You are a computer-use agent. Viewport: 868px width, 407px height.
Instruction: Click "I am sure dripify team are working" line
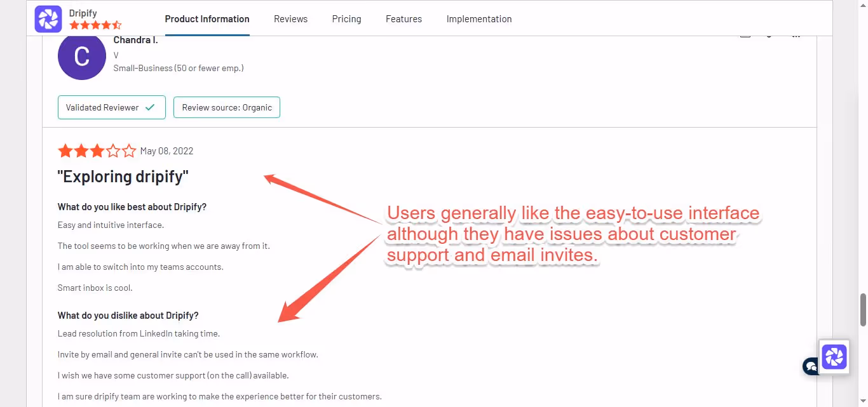point(220,396)
